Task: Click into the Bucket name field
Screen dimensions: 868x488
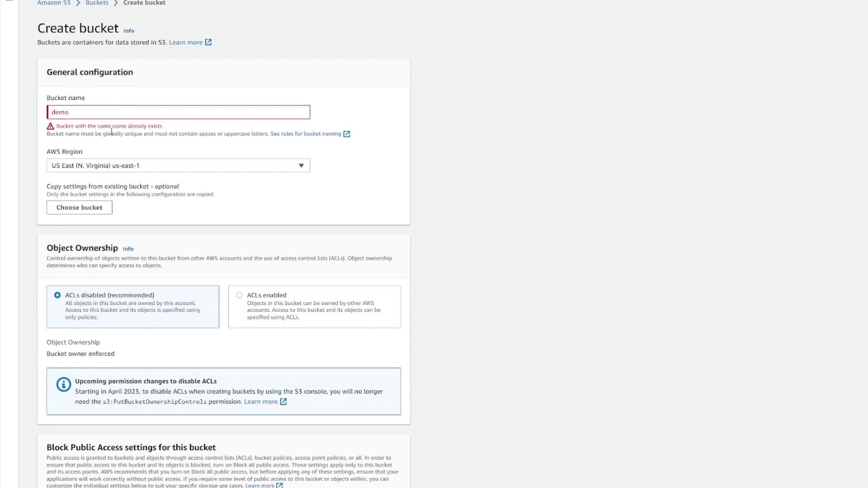Action: [x=178, y=112]
